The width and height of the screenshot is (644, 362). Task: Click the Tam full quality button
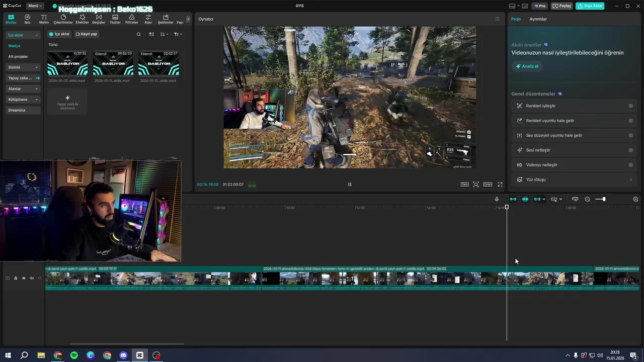(x=465, y=185)
